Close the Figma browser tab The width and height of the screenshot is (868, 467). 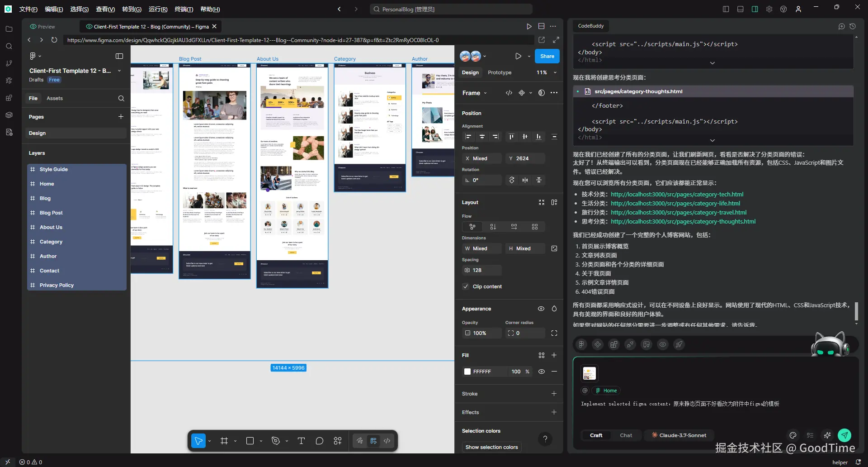[x=214, y=27]
